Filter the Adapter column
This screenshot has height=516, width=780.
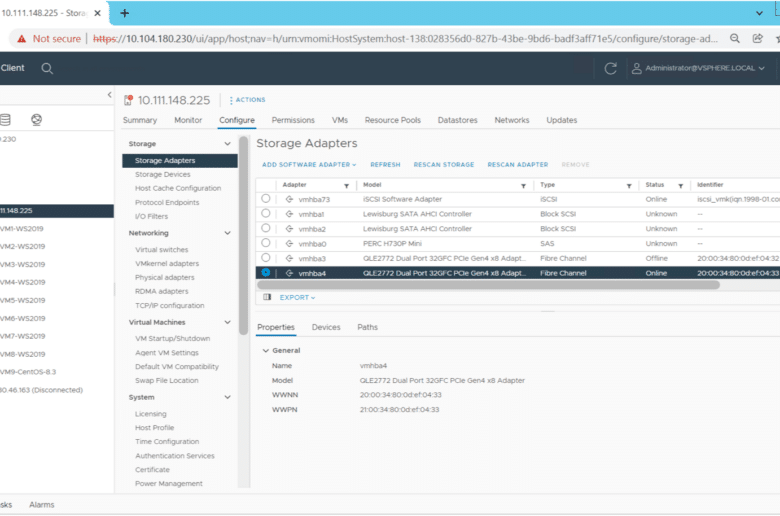click(x=346, y=186)
